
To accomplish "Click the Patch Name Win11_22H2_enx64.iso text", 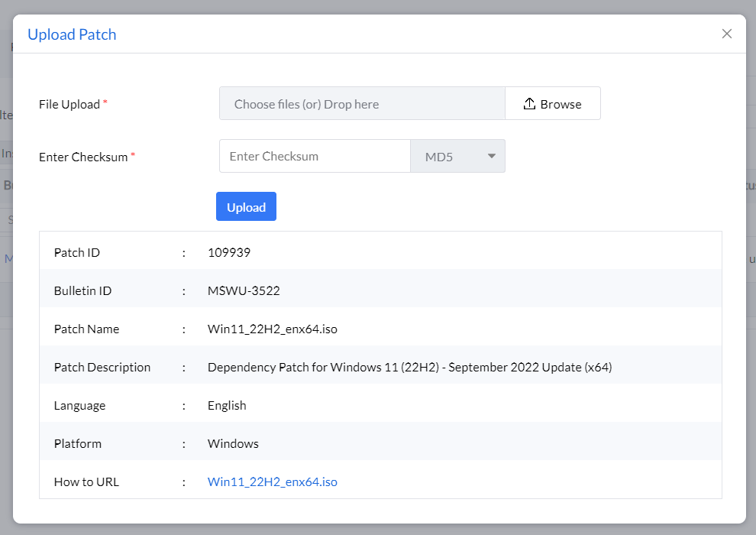I will 272,329.
